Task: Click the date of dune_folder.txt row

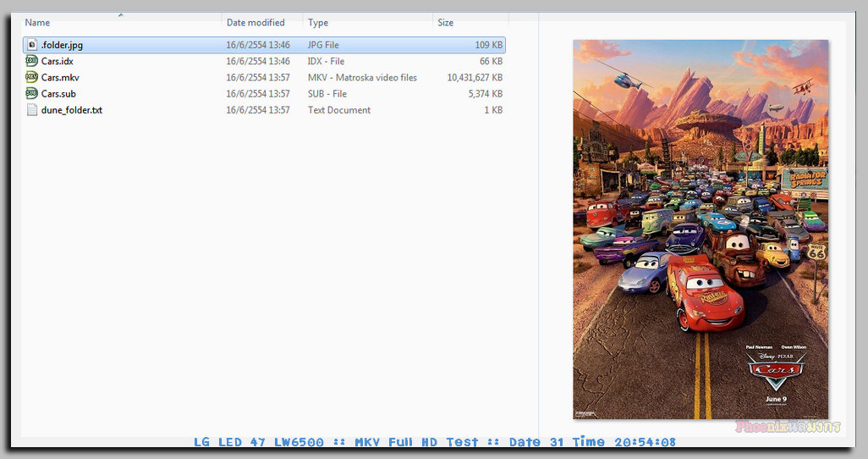Action: coord(258,110)
